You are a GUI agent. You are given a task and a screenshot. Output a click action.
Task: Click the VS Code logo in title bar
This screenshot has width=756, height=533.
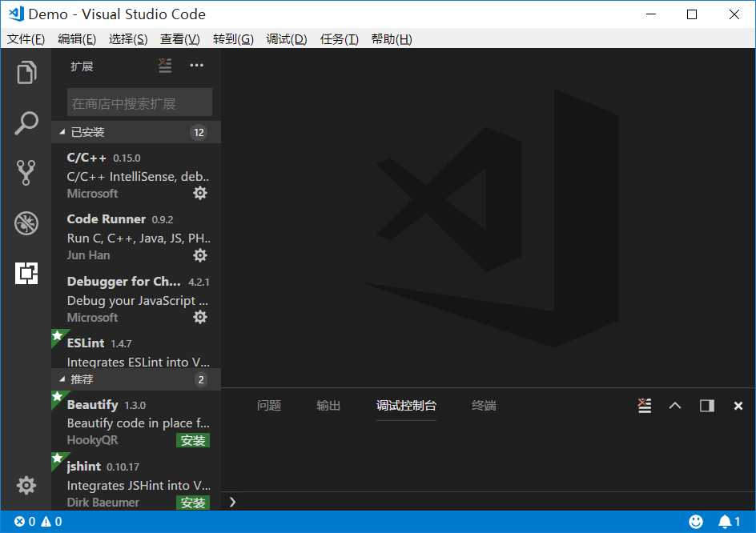16,14
